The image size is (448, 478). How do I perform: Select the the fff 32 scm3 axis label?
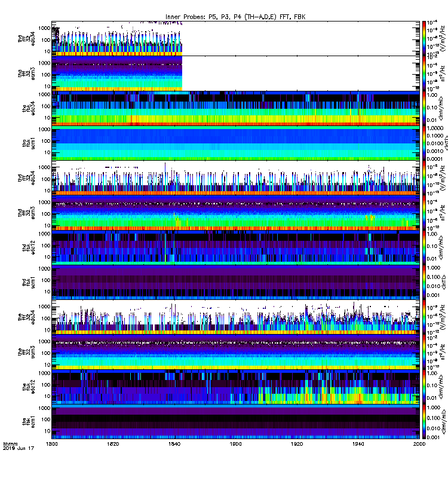26,352
